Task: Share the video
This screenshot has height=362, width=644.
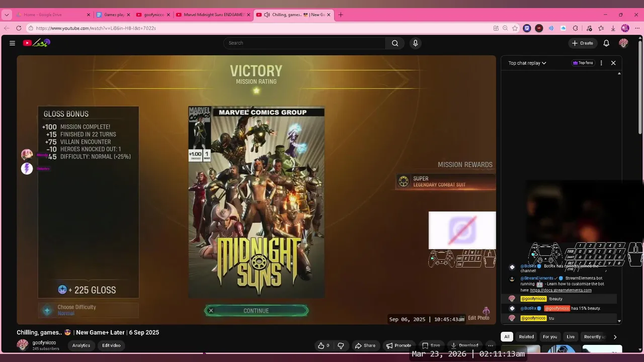Action: coord(365,345)
